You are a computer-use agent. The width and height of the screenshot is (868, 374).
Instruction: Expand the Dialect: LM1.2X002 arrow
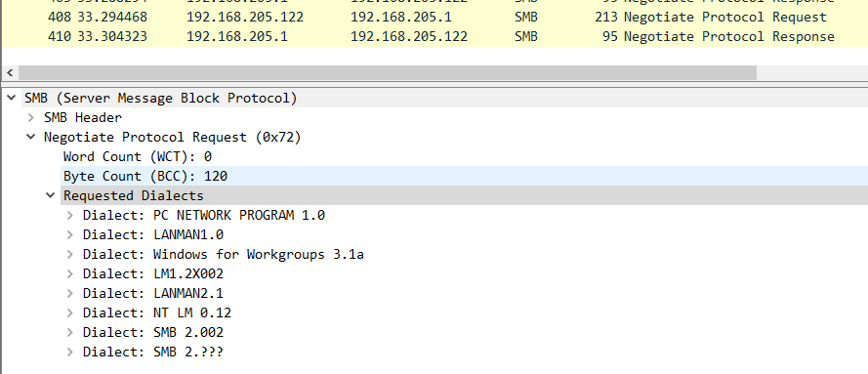point(69,273)
